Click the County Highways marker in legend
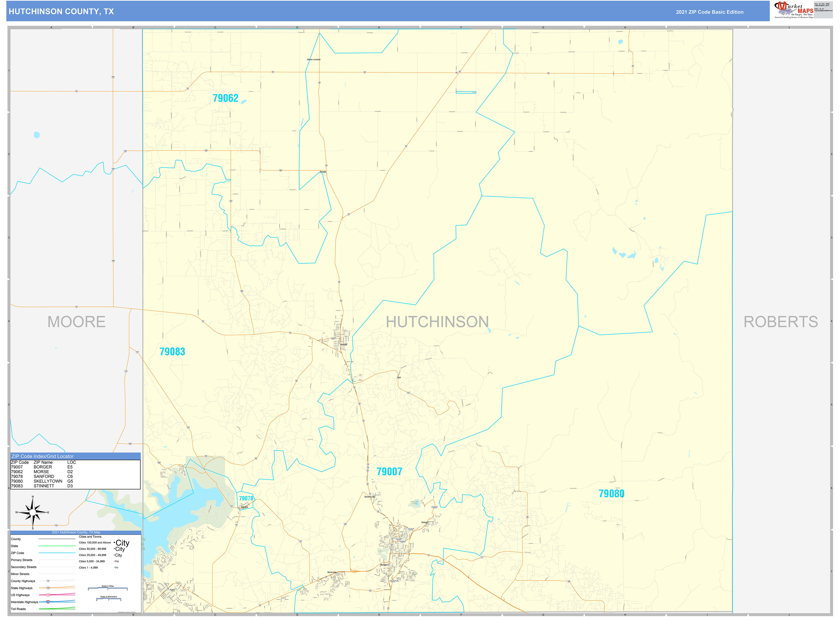 point(48,581)
